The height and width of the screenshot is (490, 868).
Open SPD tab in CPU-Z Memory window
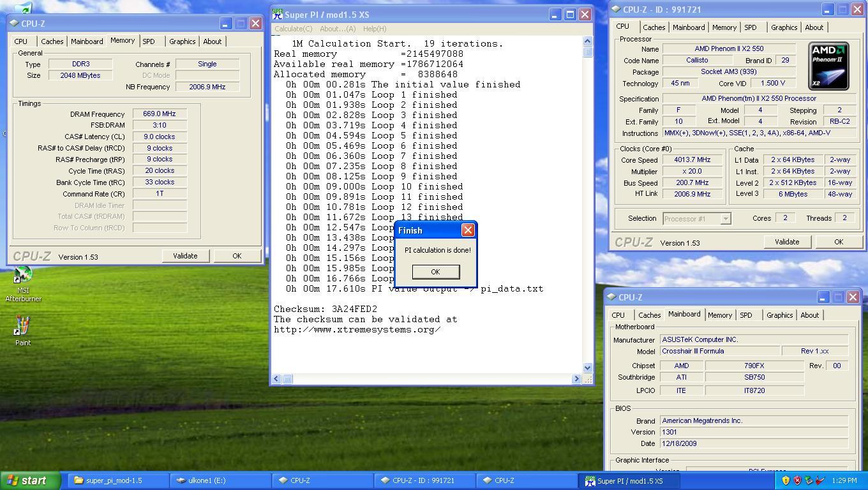tap(149, 41)
